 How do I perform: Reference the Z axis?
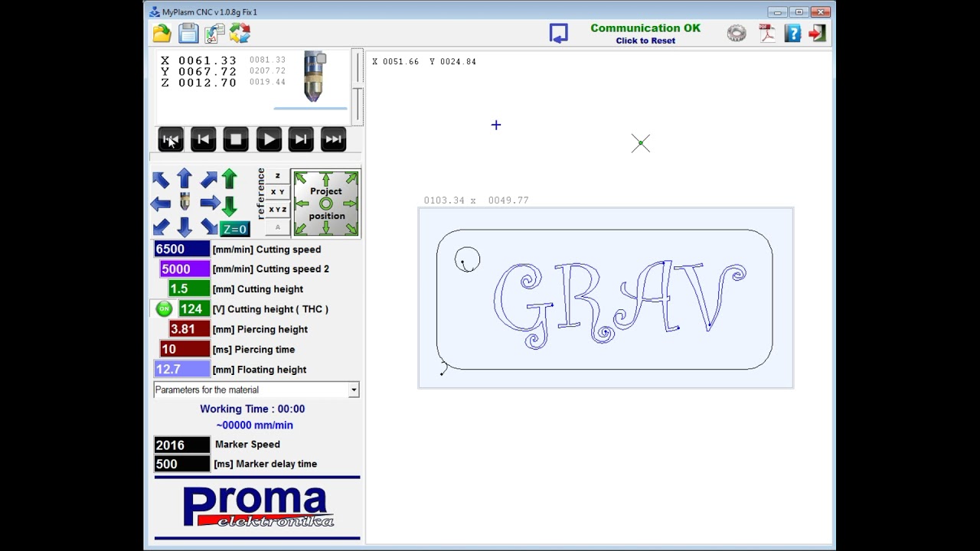(277, 176)
